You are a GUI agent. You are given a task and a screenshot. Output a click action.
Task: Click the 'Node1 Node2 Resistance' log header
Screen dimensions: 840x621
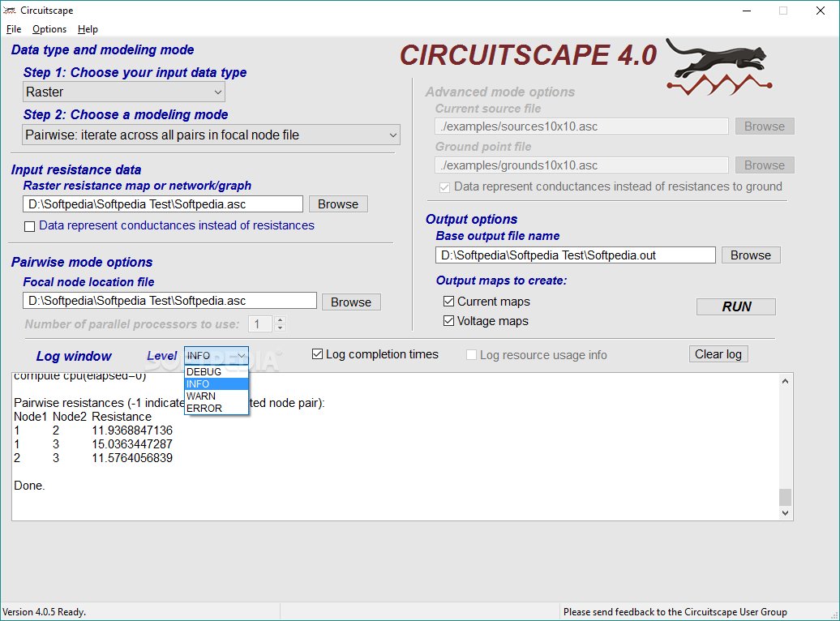click(x=83, y=417)
